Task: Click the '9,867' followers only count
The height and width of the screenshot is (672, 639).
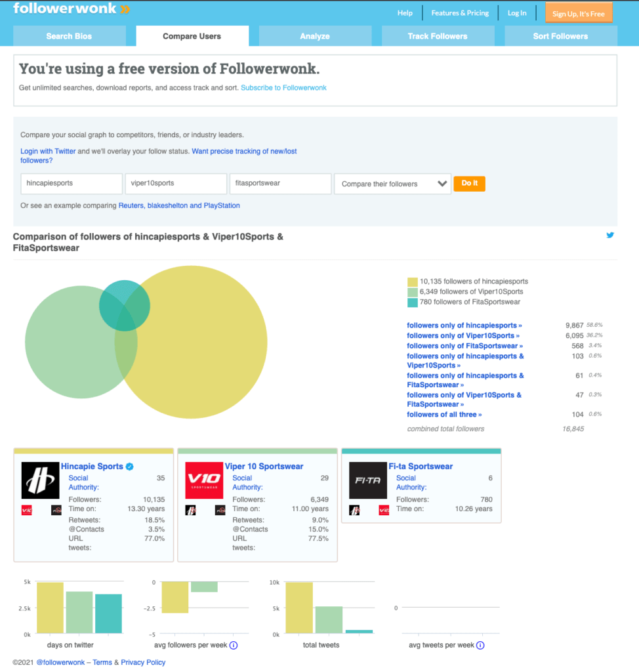Action: 574,325
